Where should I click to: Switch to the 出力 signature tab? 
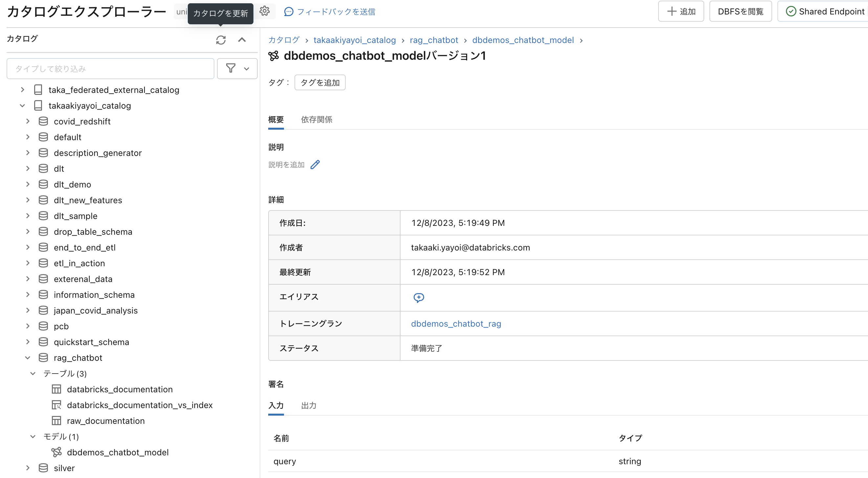(x=308, y=405)
